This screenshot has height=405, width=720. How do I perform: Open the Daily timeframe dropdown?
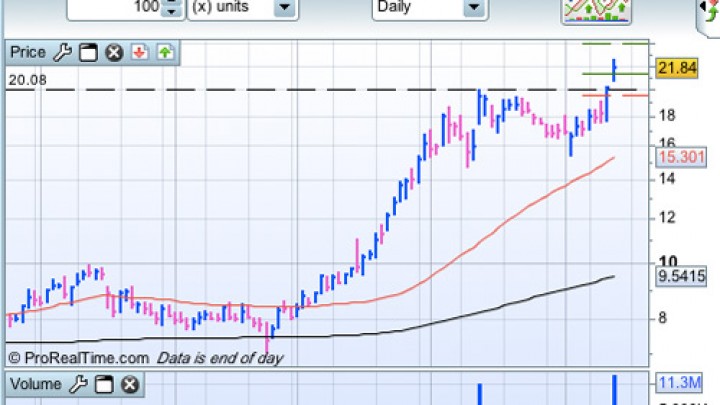474,7
